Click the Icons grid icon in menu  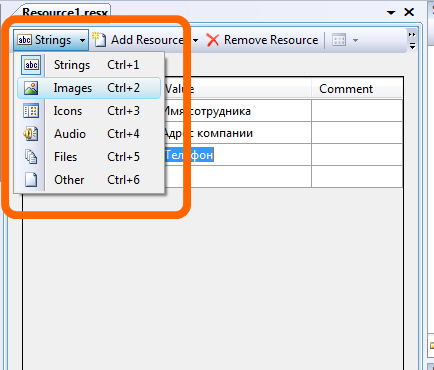[x=31, y=111]
